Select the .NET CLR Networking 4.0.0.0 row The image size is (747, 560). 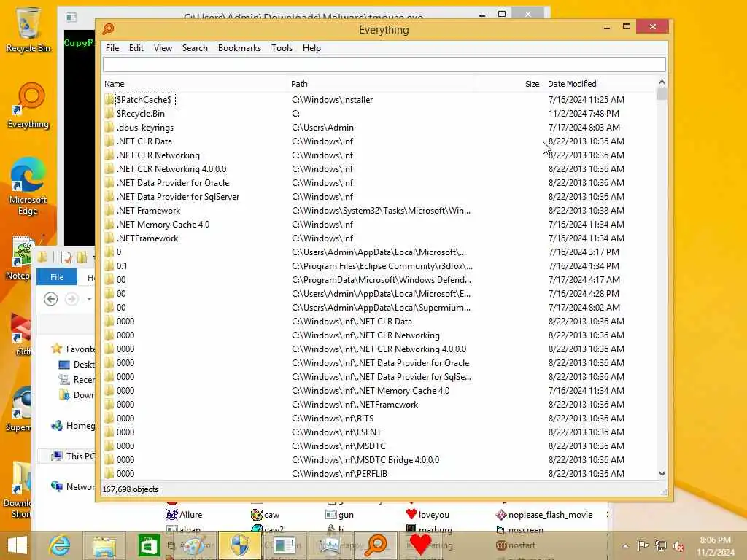point(379,169)
